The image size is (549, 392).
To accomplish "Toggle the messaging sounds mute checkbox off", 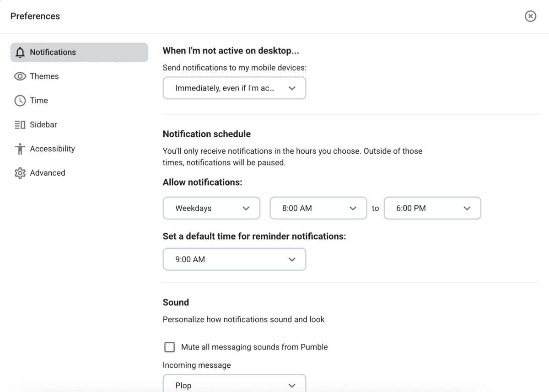I will [x=169, y=347].
